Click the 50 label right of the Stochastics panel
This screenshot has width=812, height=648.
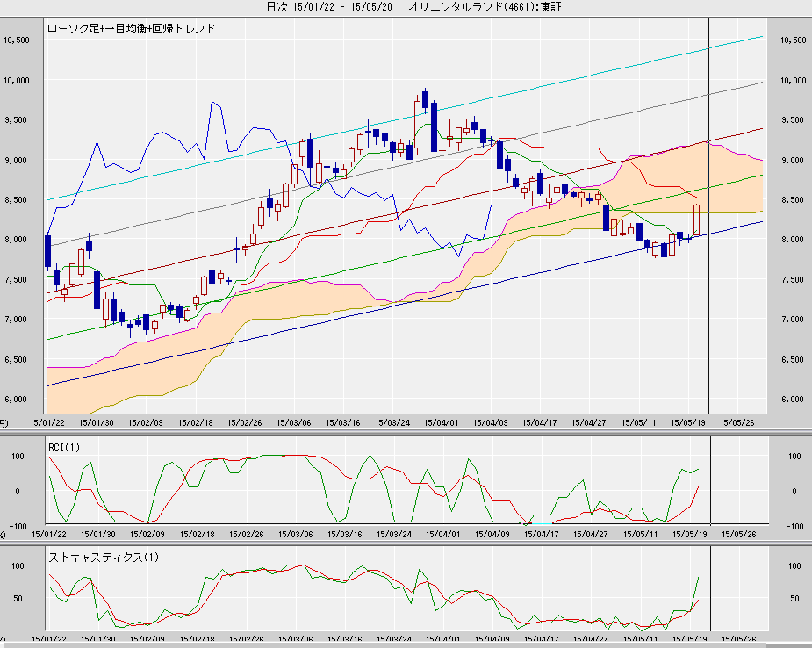[x=794, y=599]
